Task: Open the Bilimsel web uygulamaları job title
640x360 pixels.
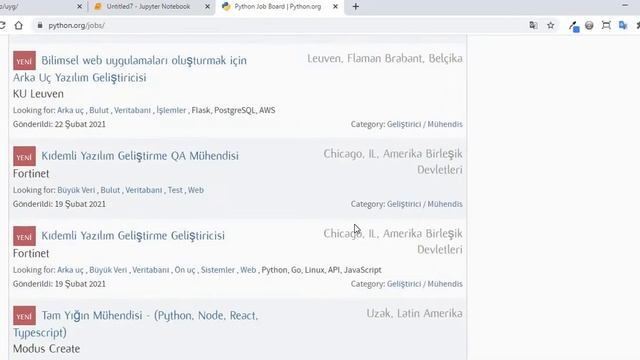Action: click(130, 69)
